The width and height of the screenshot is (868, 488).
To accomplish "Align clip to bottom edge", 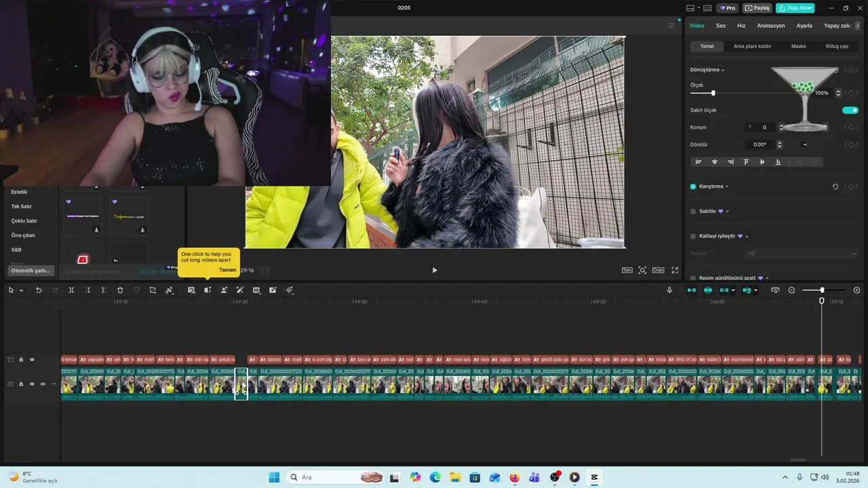I will coord(778,162).
